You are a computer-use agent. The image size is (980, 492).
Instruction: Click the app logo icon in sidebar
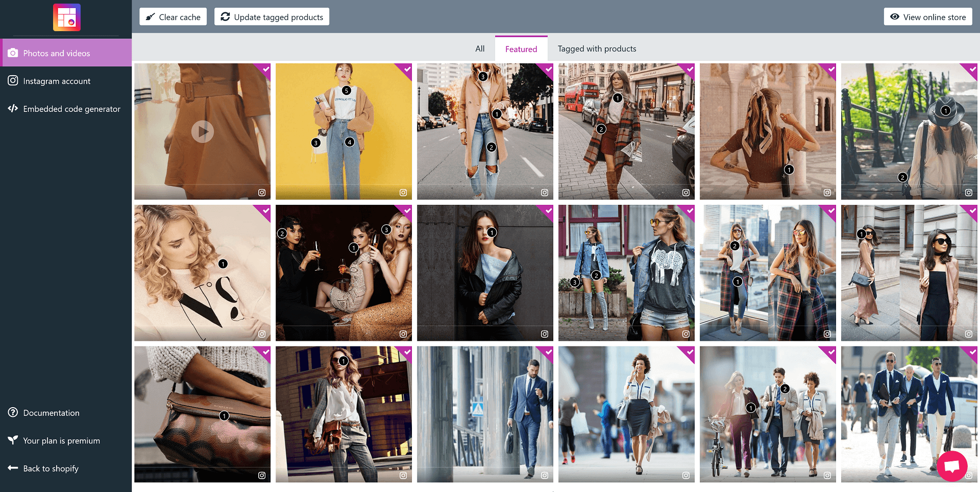click(x=67, y=17)
